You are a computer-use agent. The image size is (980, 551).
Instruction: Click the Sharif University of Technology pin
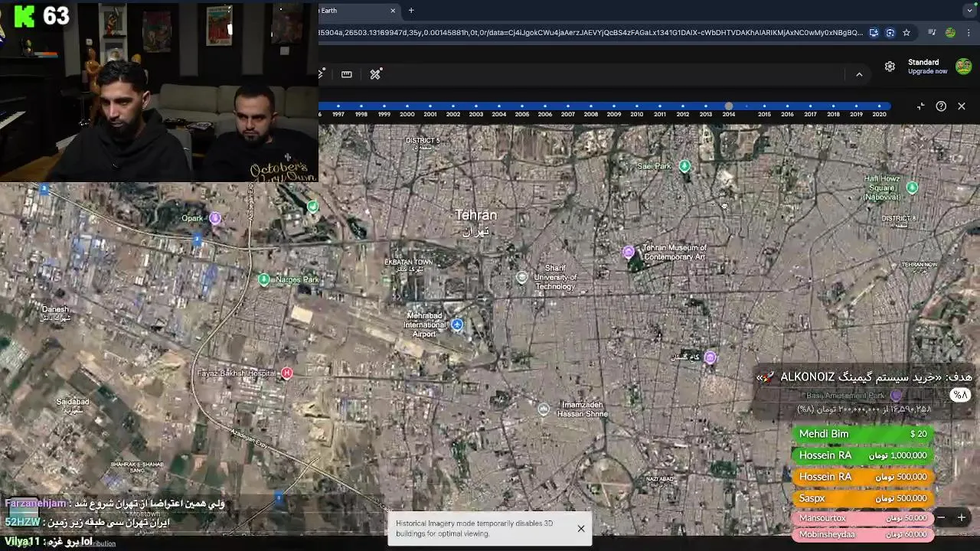click(x=522, y=278)
